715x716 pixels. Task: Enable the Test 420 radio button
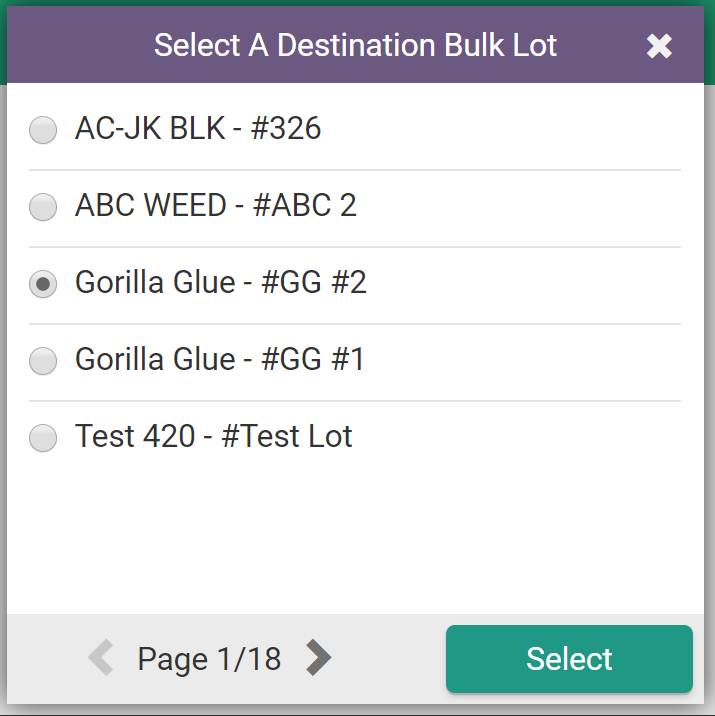pos(43,438)
